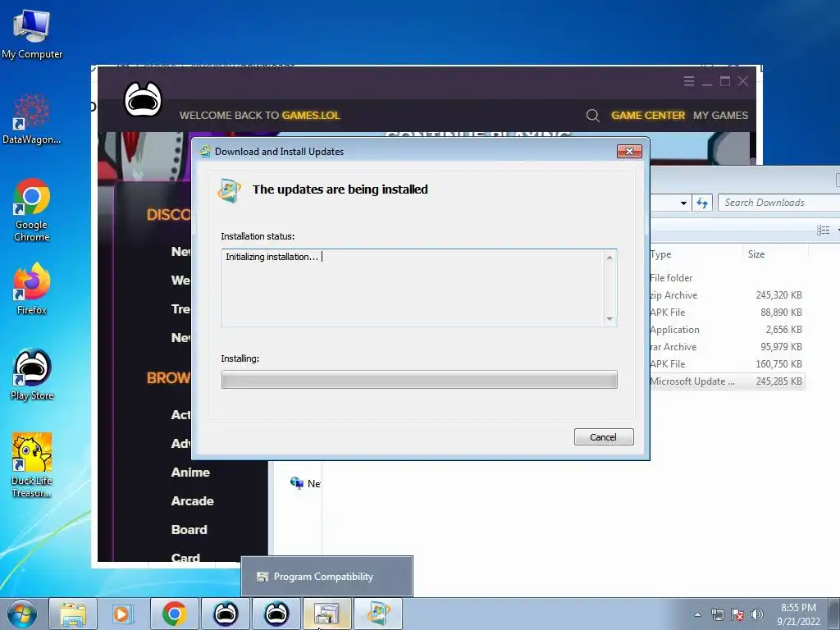The width and height of the screenshot is (840, 630).
Task: Show hidden tray icons arrow
Action: [x=697, y=614]
